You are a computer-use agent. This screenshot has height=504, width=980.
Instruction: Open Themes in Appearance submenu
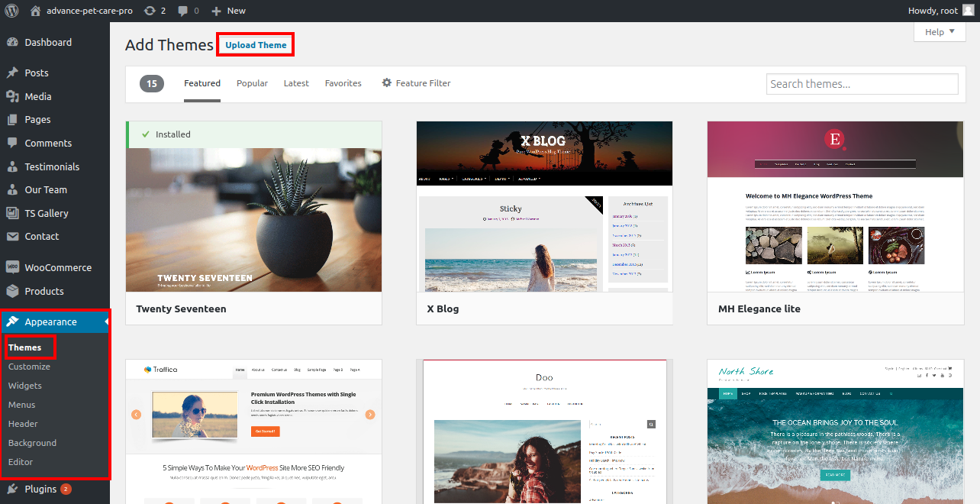(x=25, y=347)
